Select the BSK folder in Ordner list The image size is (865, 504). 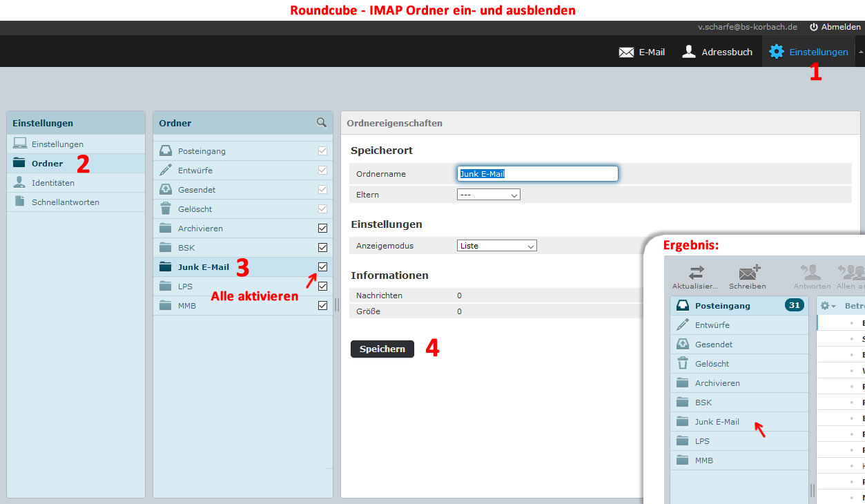[x=242, y=248]
